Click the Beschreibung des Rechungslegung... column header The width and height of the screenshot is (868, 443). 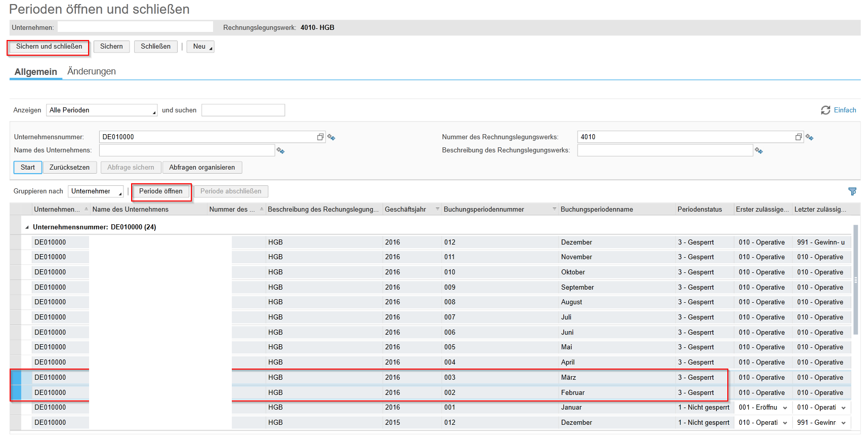coord(324,209)
